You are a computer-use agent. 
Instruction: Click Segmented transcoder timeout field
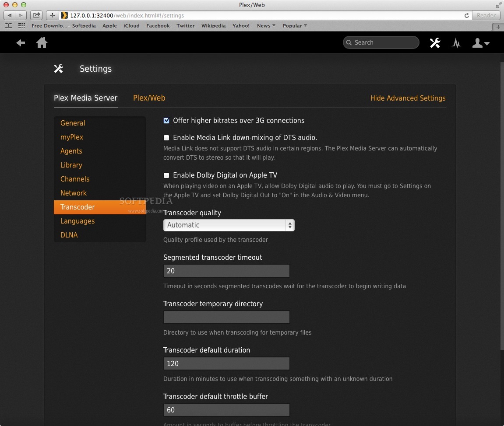tap(227, 271)
